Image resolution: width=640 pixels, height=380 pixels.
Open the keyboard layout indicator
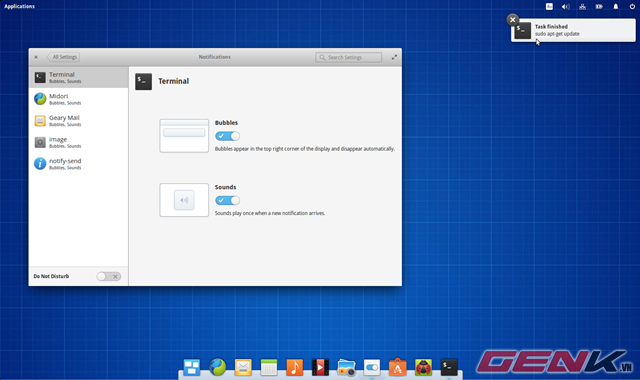(549, 7)
